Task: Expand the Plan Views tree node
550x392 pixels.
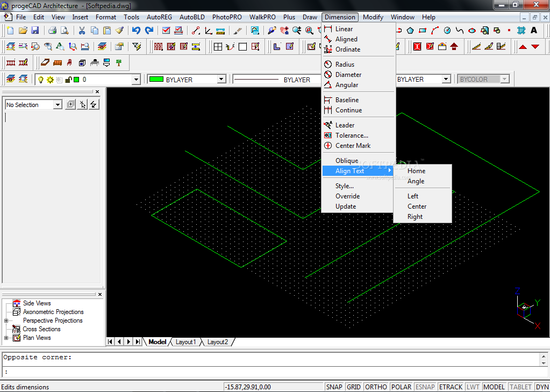Action: point(6,338)
